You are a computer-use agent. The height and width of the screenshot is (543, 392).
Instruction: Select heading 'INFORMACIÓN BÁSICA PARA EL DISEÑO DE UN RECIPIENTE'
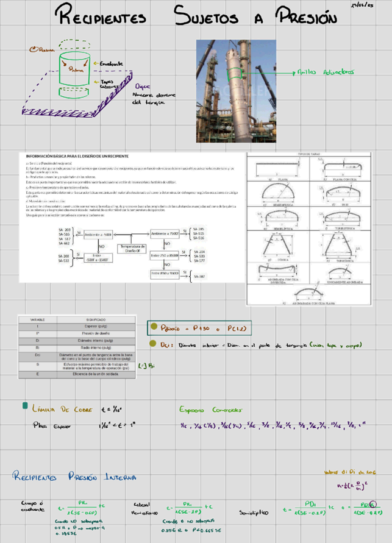77,156
